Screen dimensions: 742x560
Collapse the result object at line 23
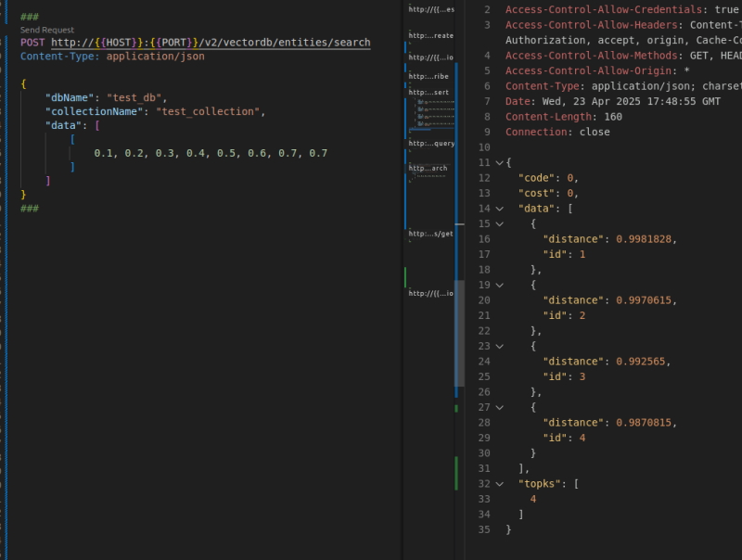(x=499, y=346)
